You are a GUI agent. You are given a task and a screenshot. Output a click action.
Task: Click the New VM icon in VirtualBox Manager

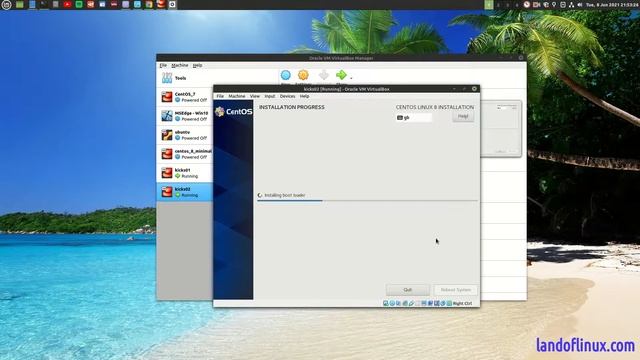point(286,75)
